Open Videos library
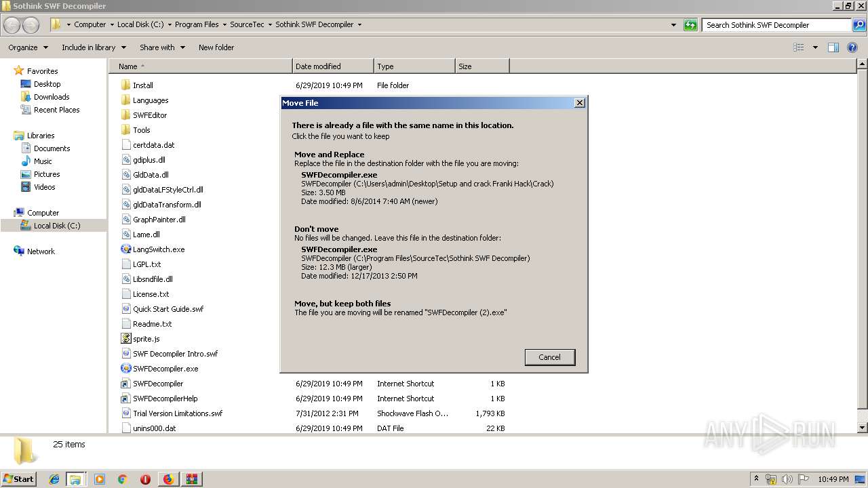868x488 pixels. click(44, 187)
